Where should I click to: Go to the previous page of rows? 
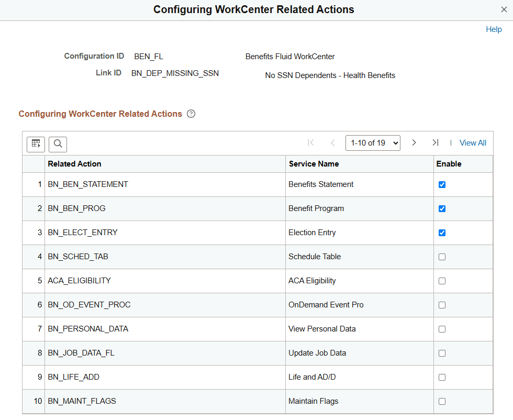[333, 142]
